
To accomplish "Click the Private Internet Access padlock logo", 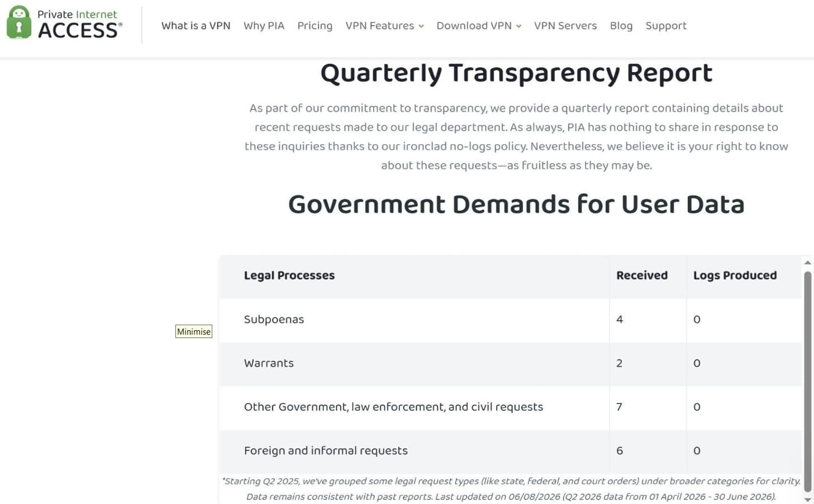I will (x=19, y=22).
